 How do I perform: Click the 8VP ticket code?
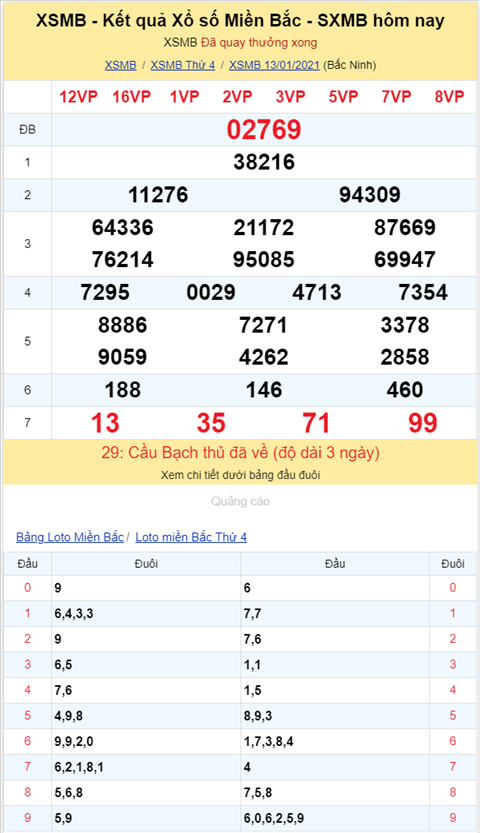pos(449,97)
